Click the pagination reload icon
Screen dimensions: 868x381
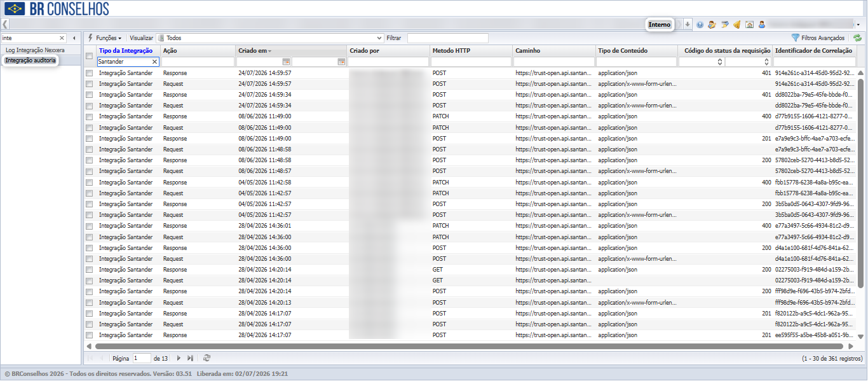[x=207, y=358]
